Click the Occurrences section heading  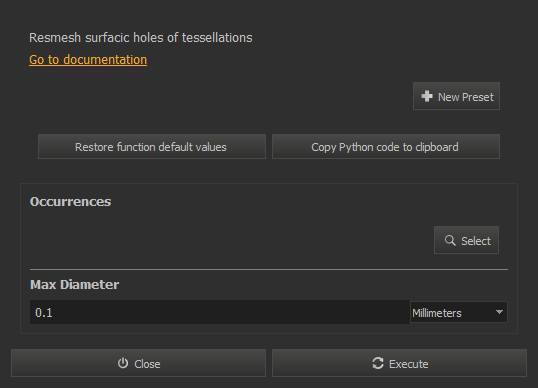coord(70,202)
